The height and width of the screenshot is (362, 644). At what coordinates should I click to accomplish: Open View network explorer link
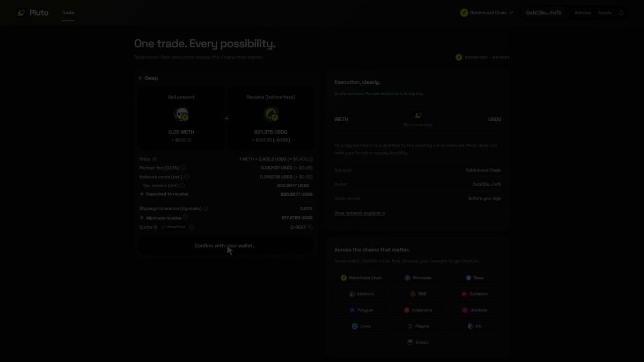click(360, 213)
